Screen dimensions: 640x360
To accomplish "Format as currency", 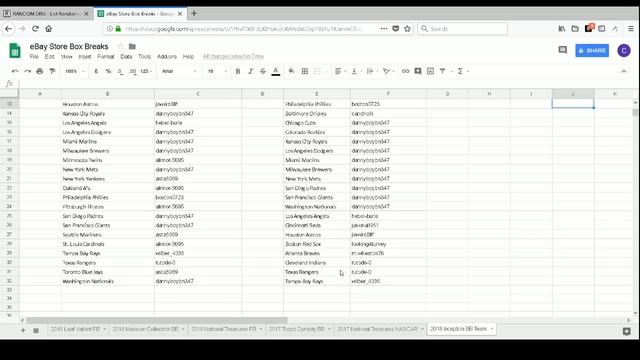I will pyautogui.click(x=96, y=71).
